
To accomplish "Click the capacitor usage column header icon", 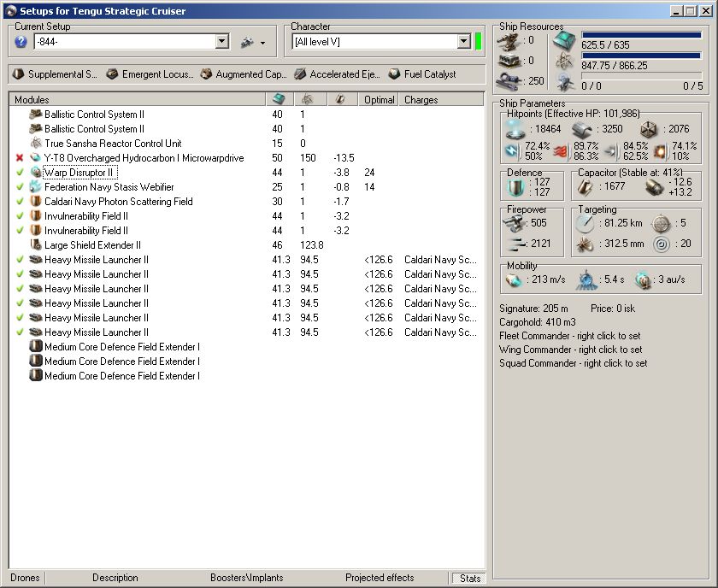I will (x=339, y=100).
